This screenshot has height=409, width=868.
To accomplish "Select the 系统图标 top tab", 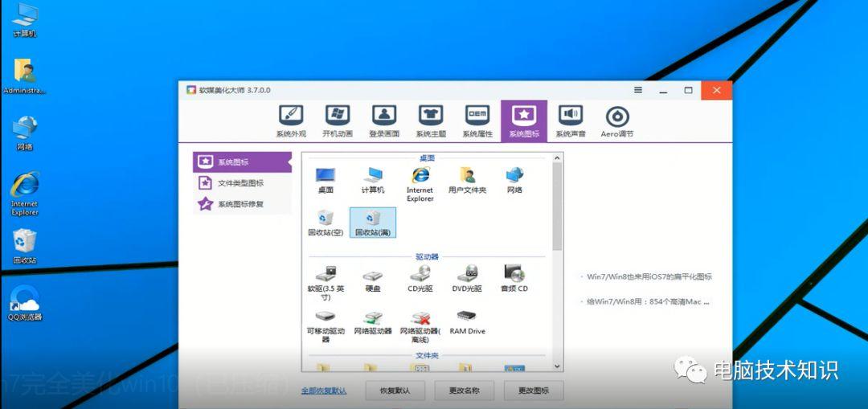I will [524, 121].
